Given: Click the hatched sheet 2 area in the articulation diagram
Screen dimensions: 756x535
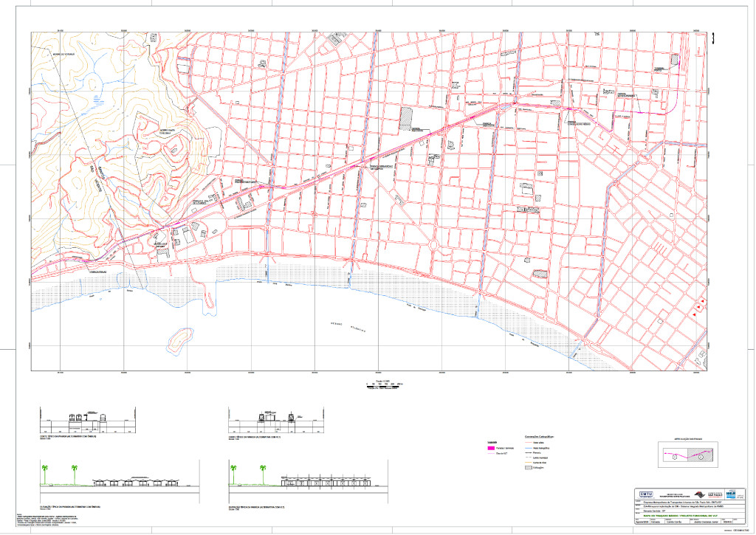Looking at the screenshot, I should pyautogui.click(x=701, y=455).
